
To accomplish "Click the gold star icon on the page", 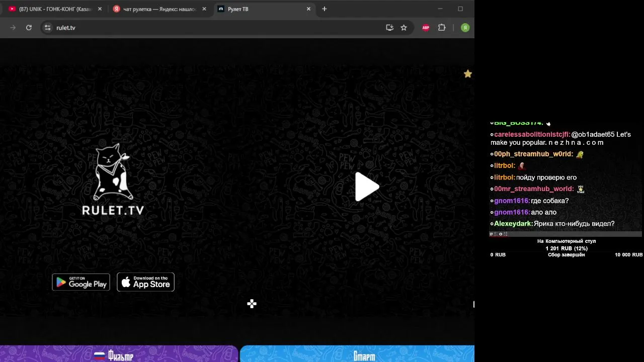I will (468, 74).
